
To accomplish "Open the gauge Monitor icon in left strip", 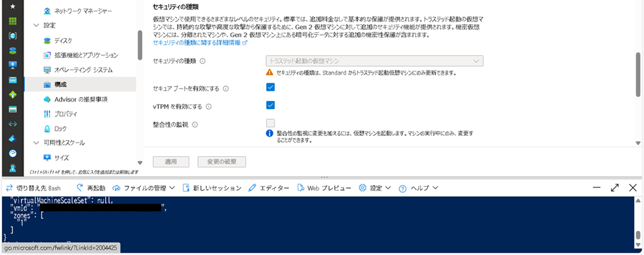I will (13, 153).
